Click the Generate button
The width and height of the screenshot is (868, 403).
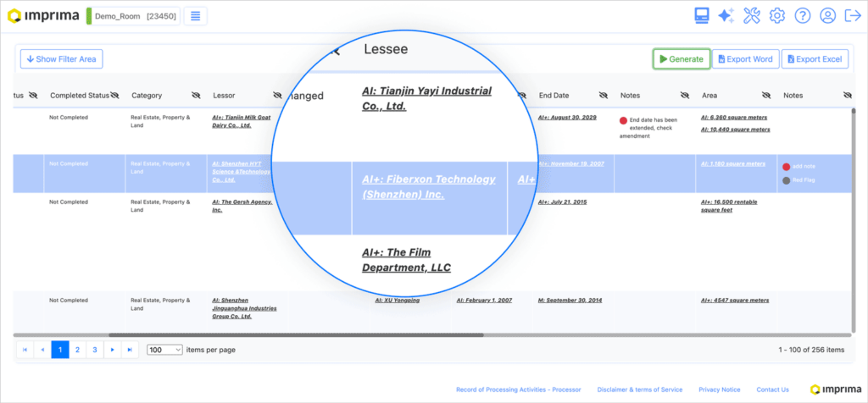681,59
